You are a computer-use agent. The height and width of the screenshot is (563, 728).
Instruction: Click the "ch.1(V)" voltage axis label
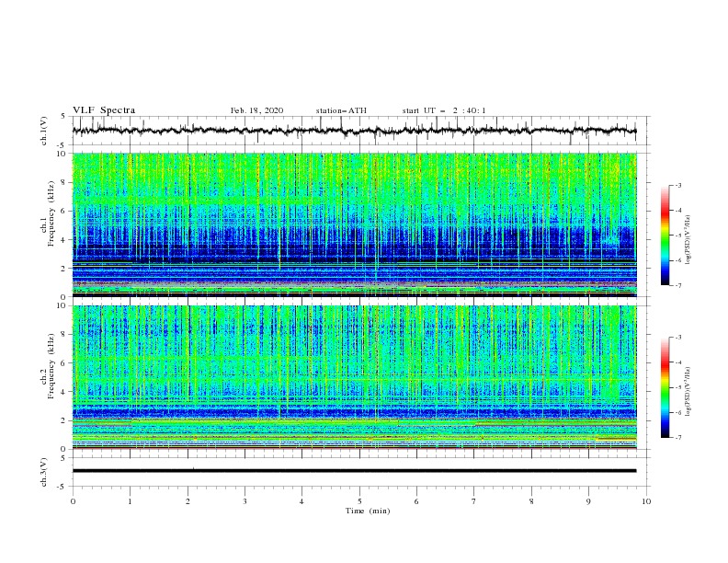click(44, 131)
